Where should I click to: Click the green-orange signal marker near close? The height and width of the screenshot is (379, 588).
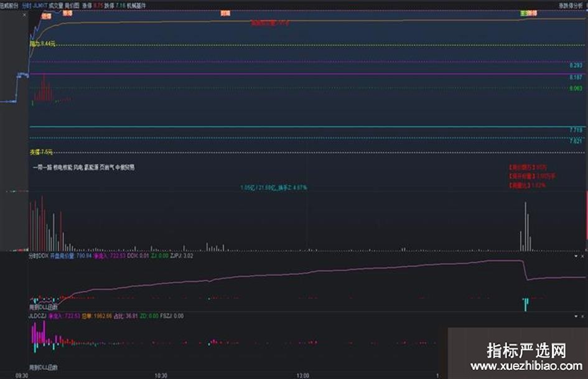click(528, 13)
